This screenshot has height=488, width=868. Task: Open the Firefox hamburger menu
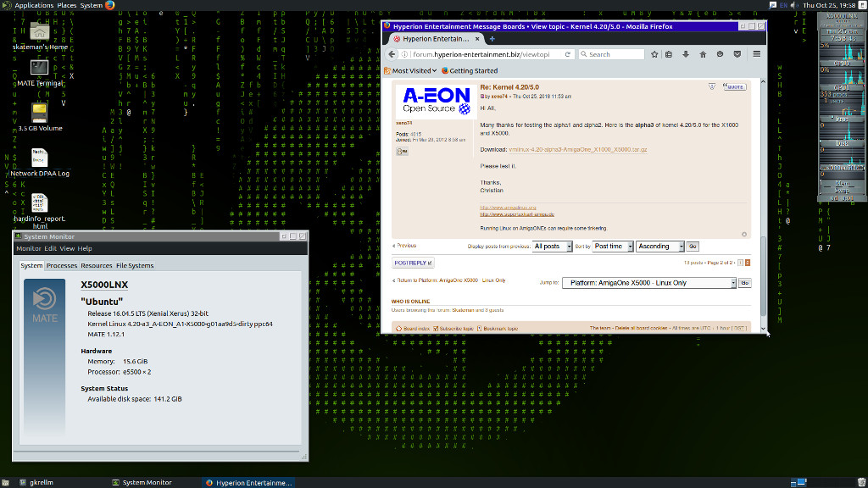click(757, 54)
